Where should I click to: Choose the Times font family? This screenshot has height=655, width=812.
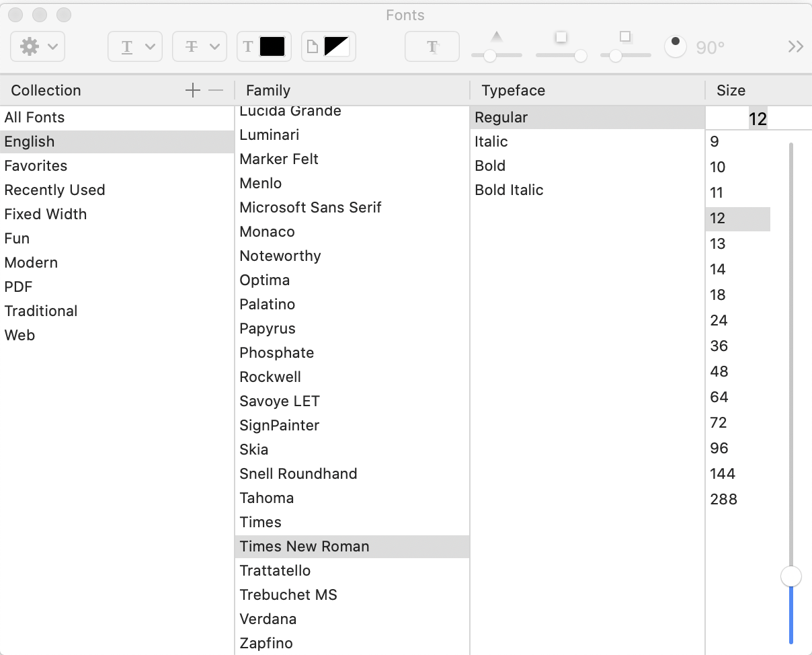pyautogui.click(x=352, y=522)
